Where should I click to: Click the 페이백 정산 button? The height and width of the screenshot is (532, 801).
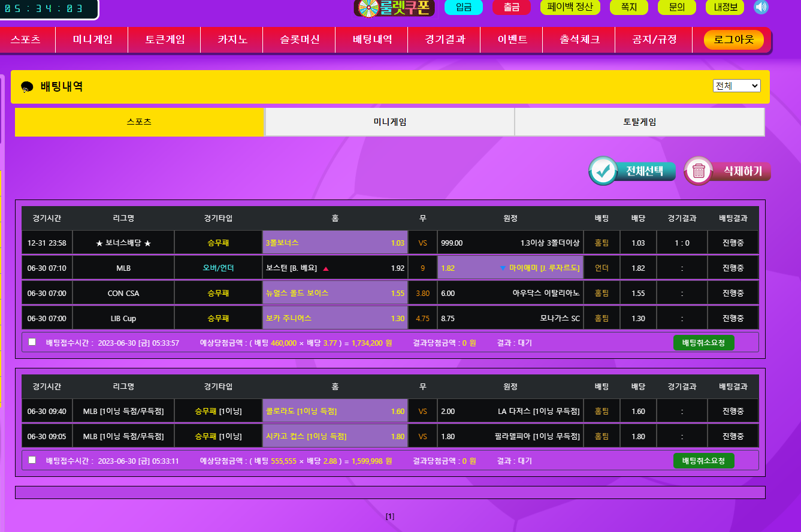570,7
